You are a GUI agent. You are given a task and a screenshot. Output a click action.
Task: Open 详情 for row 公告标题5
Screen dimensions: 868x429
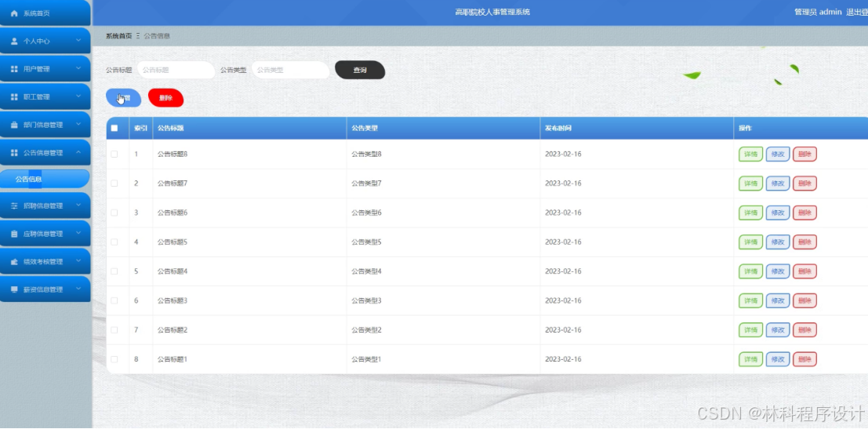coord(750,242)
